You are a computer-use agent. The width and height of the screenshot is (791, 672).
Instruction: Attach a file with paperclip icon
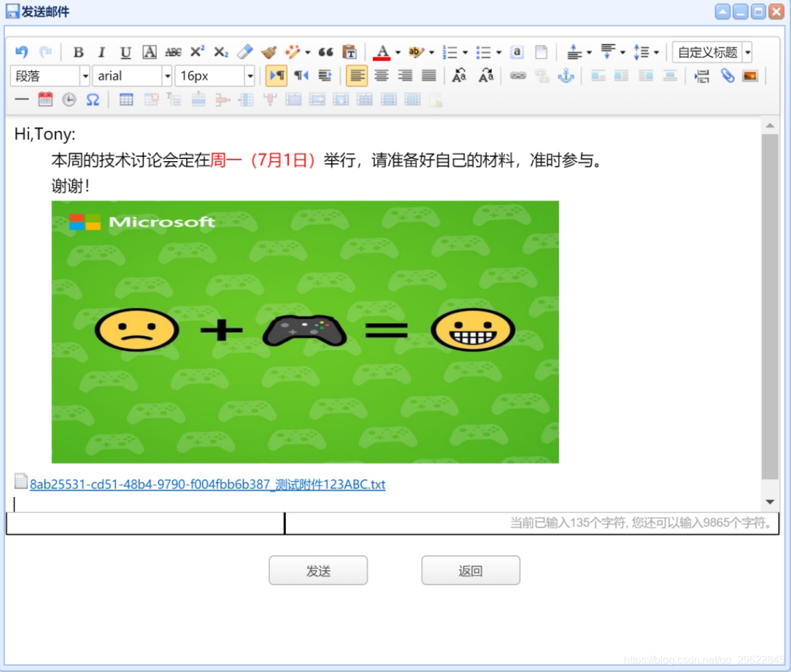(x=727, y=76)
